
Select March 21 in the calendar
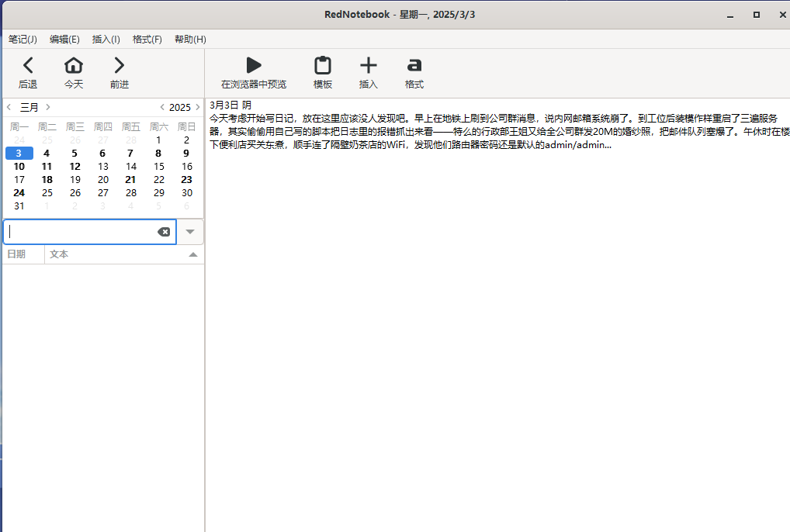[130, 180]
